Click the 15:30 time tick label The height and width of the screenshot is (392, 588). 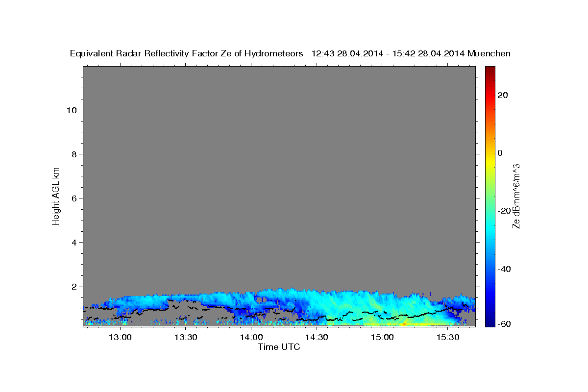pyautogui.click(x=448, y=338)
